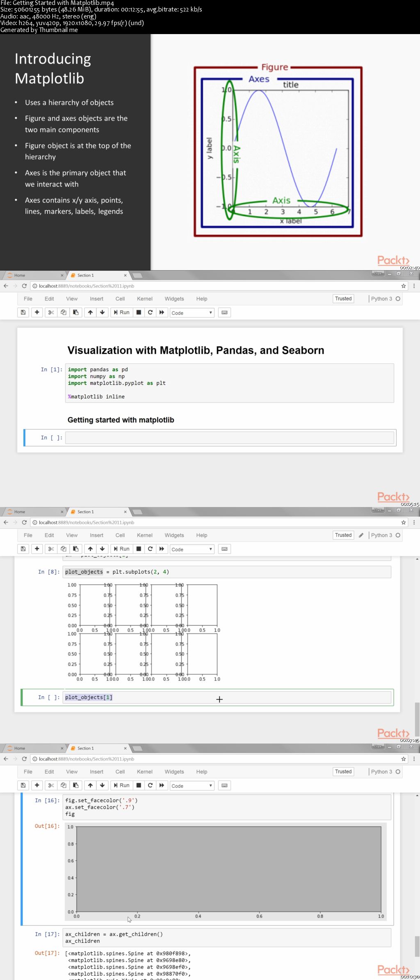The height and width of the screenshot is (980, 420).
Task: Click Save icon in the plt.subplots notebook
Action: click(x=23, y=549)
